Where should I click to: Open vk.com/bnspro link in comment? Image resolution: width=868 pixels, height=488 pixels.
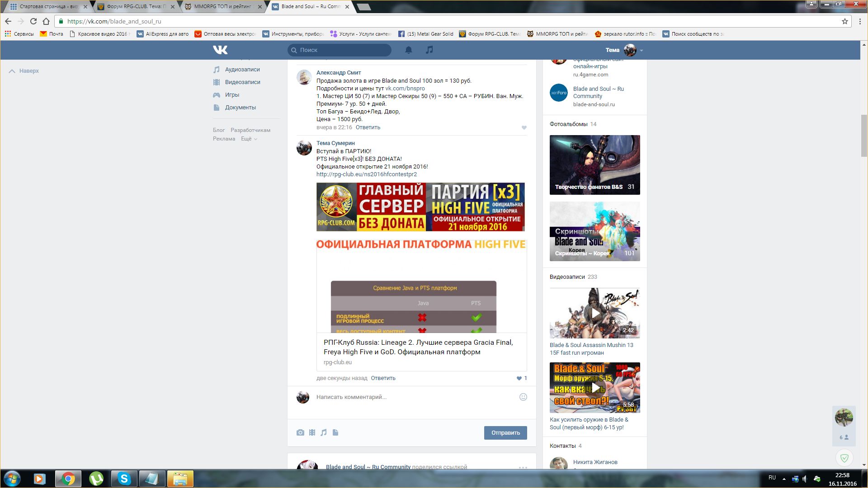point(405,89)
